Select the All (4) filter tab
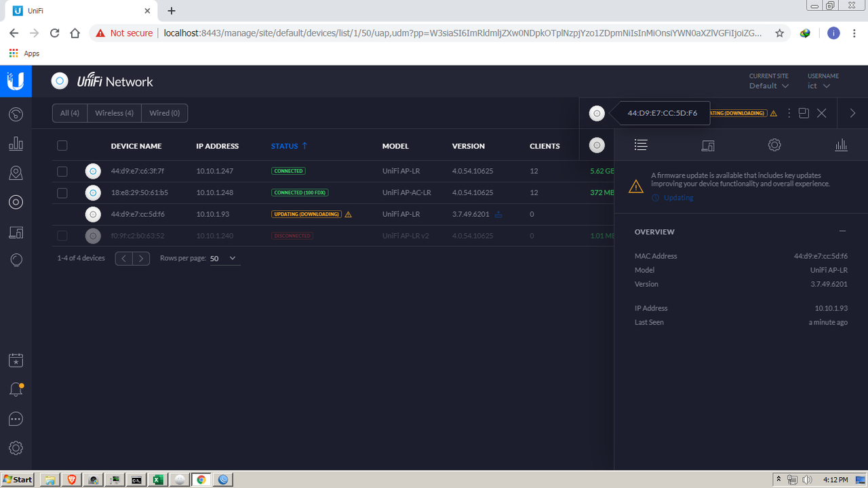This screenshot has width=868, height=488. [70, 113]
